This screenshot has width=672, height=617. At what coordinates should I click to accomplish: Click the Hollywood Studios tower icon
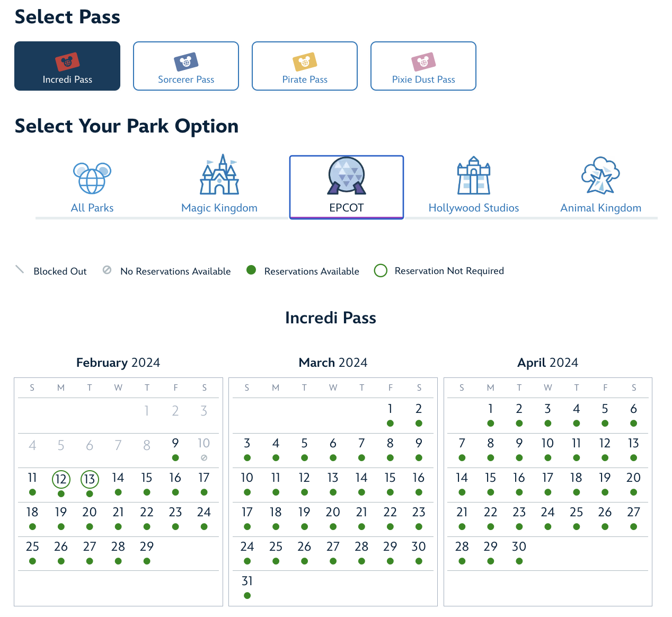(x=474, y=176)
